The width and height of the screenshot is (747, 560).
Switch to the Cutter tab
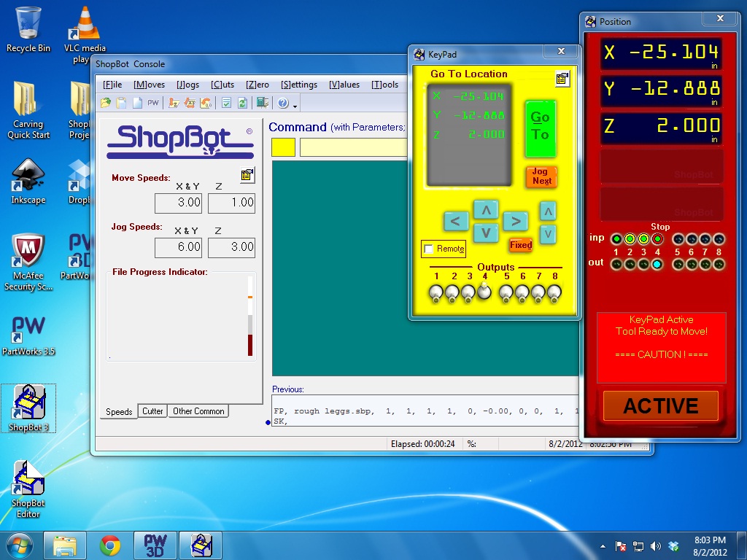152,411
